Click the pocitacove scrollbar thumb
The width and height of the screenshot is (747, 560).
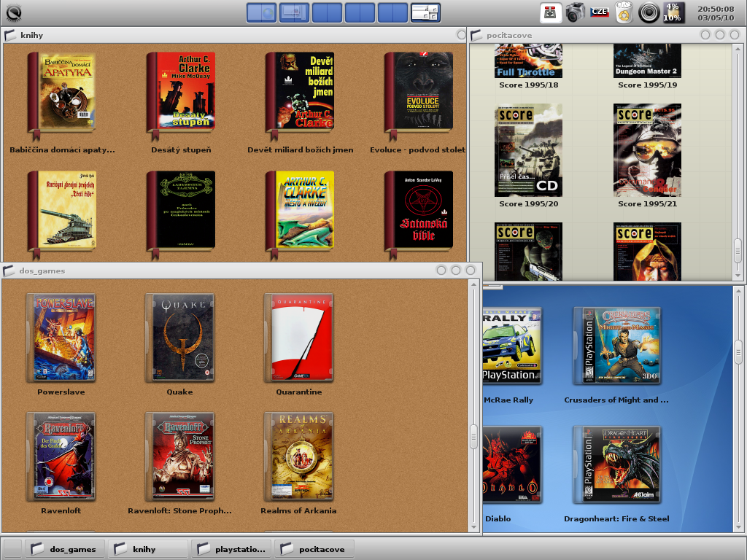(x=738, y=252)
